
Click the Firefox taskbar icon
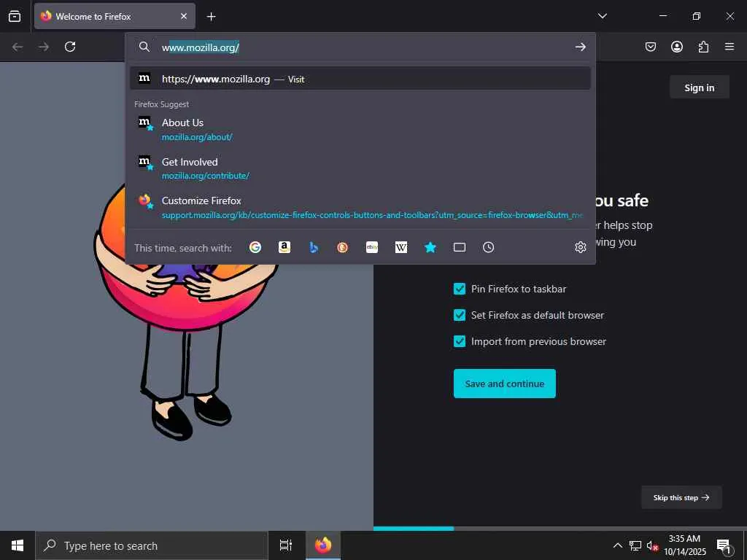323,545
